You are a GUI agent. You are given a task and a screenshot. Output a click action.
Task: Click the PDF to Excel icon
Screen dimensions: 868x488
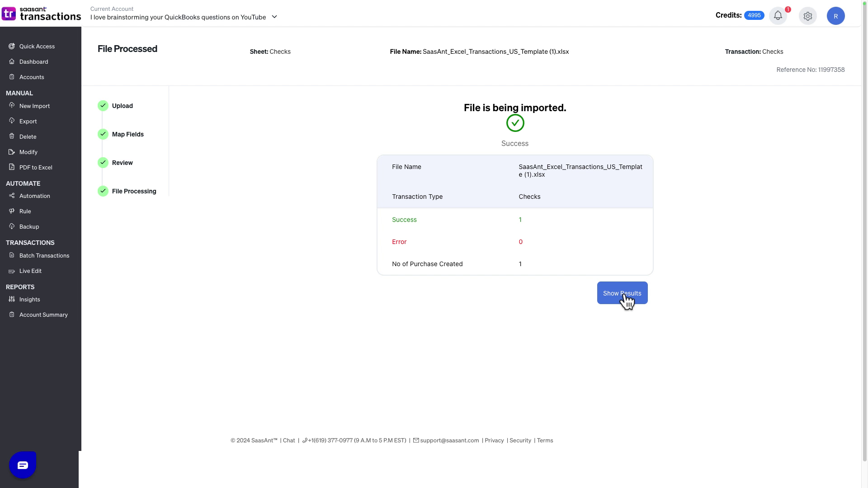(12, 167)
